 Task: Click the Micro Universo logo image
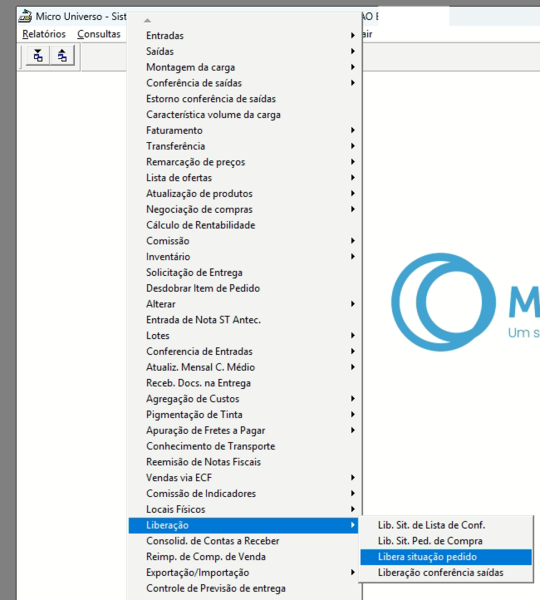click(x=465, y=302)
